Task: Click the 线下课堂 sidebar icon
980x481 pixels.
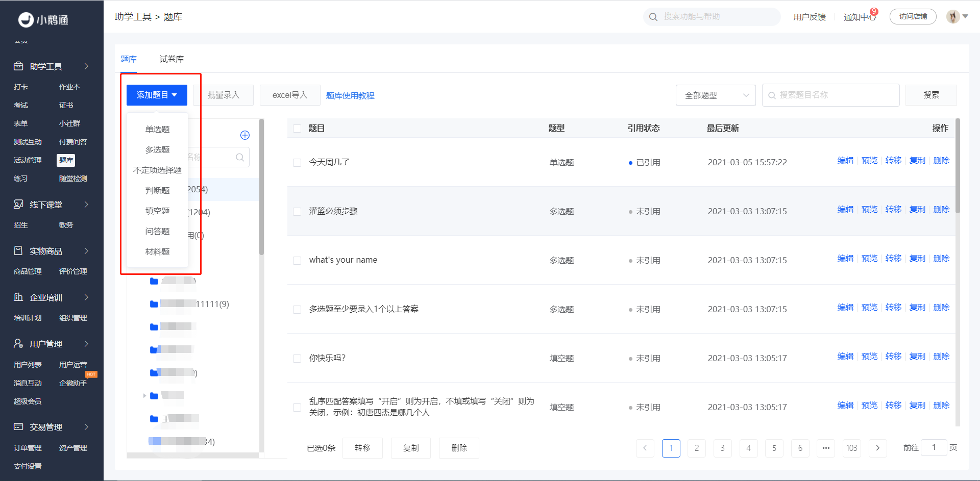Action: tap(18, 205)
